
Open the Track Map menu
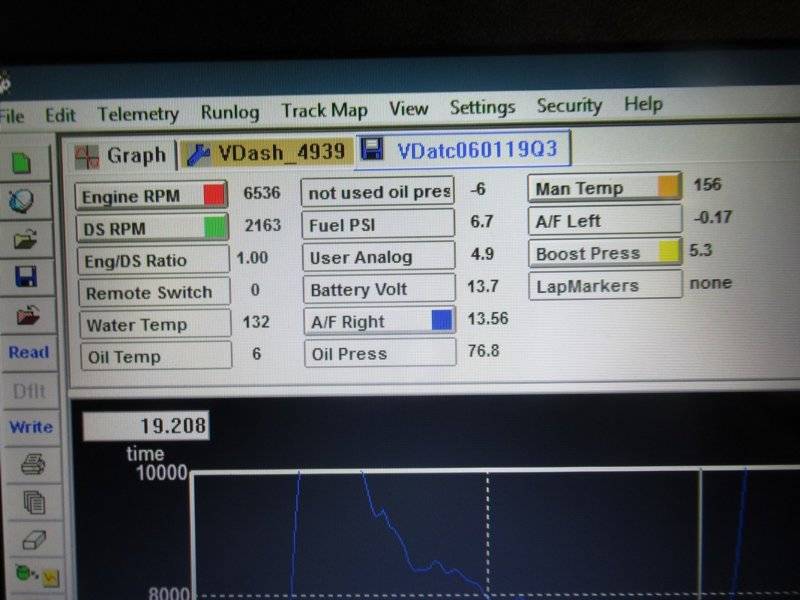(x=324, y=110)
